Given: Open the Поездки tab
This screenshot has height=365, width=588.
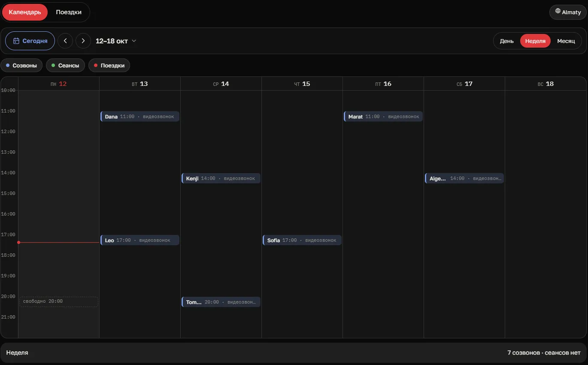Looking at the screenshot, I should coord(69,12).
